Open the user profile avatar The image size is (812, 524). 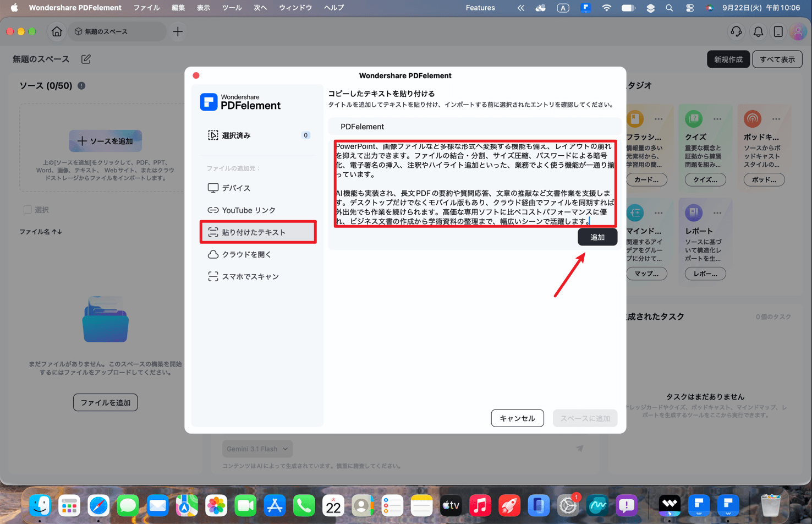(x=798, y=32)
